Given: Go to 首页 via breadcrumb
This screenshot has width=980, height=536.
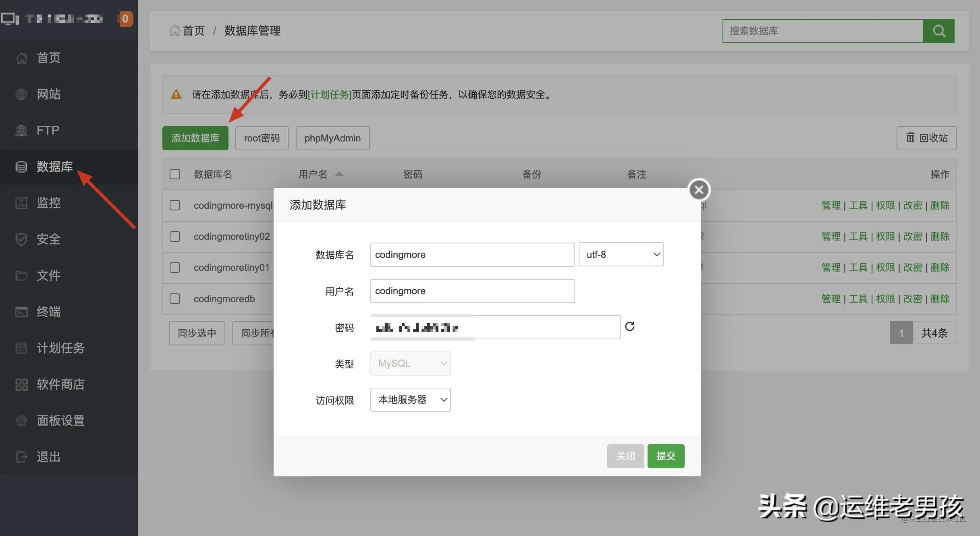Looking at the screenshot, I should pos(194,31).
